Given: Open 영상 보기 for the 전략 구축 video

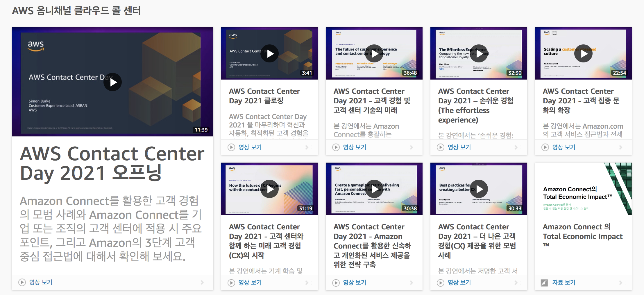Looking at the screenshot, I should [355, 283].
